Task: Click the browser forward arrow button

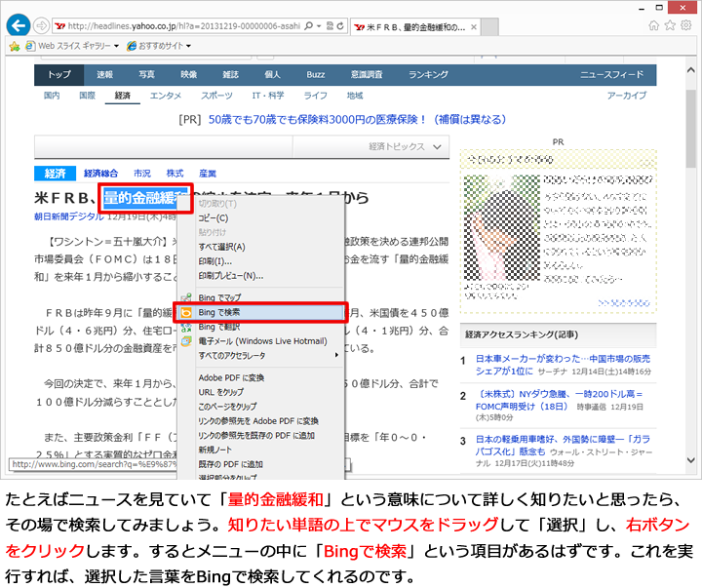Action: pos(41,26)
